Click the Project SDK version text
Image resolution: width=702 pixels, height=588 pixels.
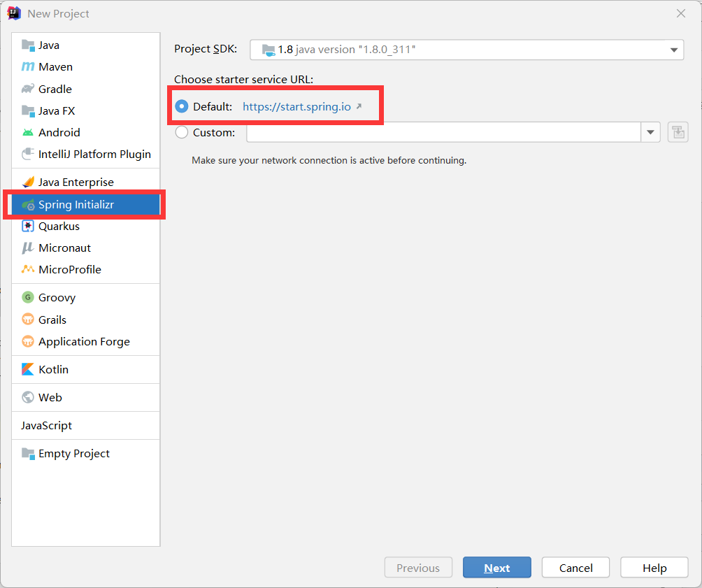coord(347,50)
